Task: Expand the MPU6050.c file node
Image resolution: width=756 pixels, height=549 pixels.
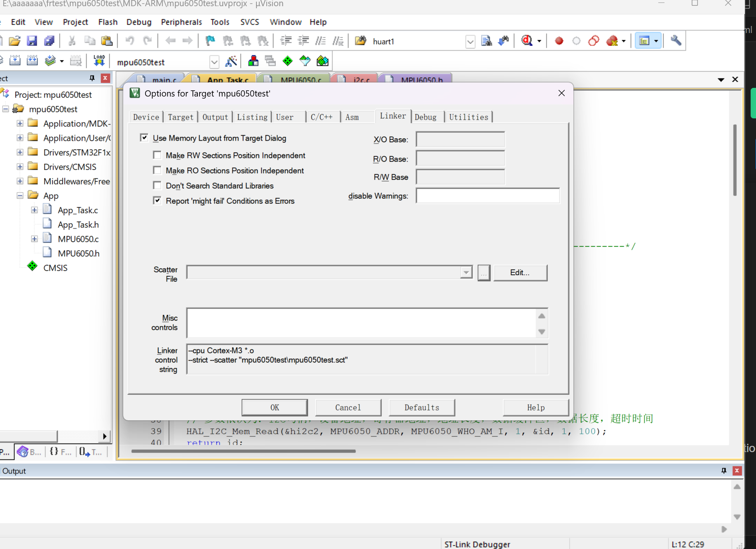Action: tap(35, 239)
